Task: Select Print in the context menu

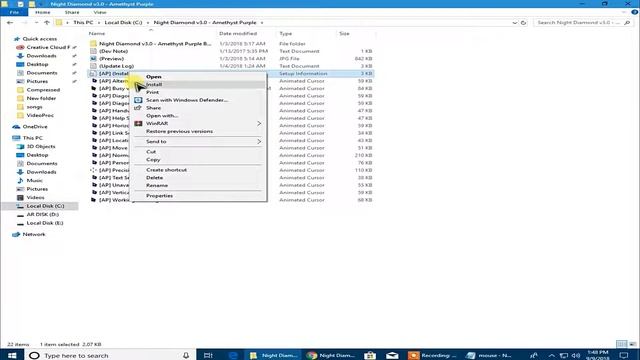Action: (x=152, y=92)
